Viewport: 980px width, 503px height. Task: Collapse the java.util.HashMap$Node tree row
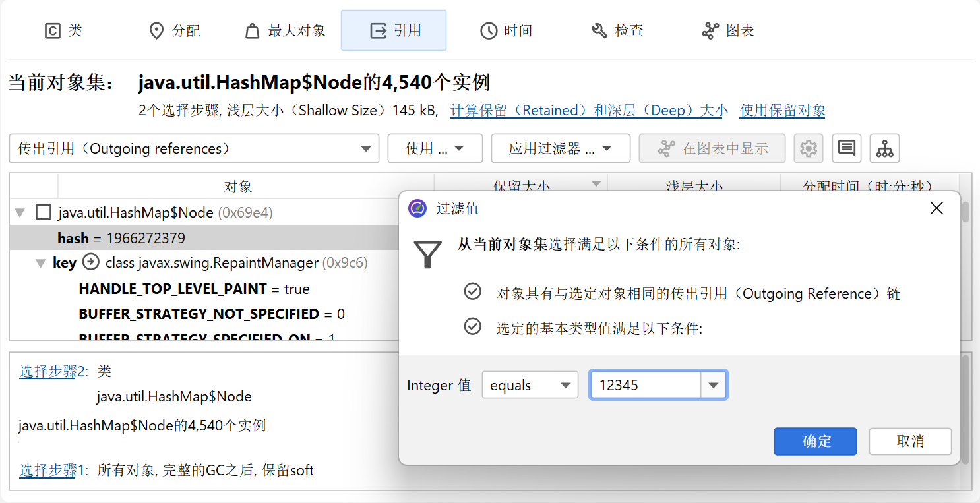(20, 213)
